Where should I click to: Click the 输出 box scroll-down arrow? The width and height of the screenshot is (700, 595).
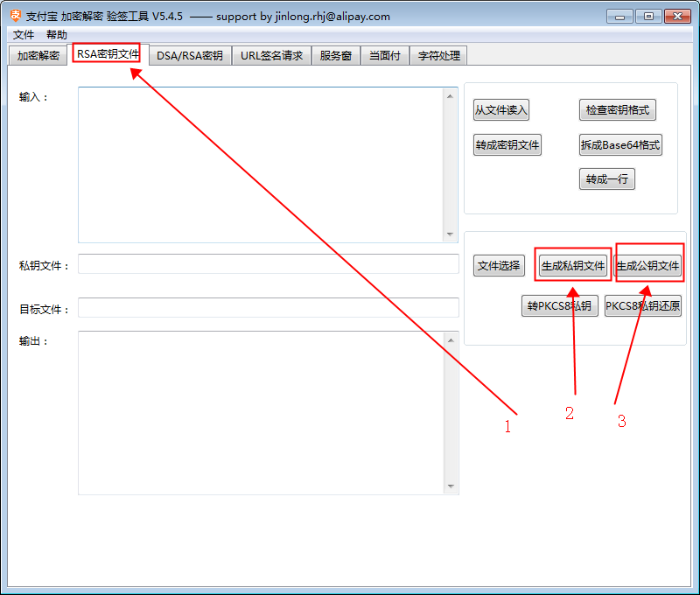pos(451,486)
